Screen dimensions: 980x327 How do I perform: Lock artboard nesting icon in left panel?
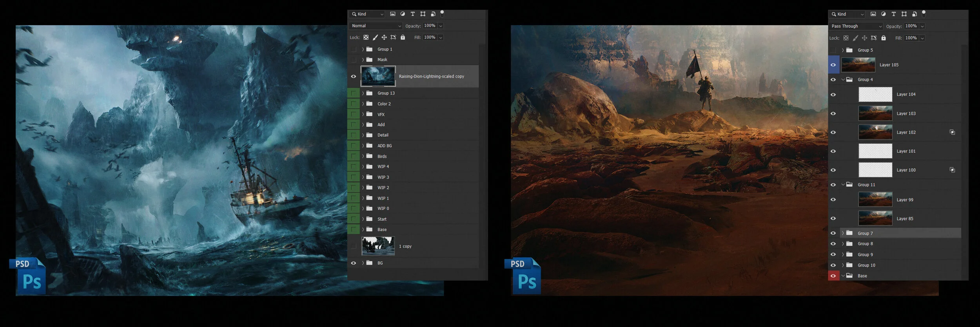(x=393, y=37)
